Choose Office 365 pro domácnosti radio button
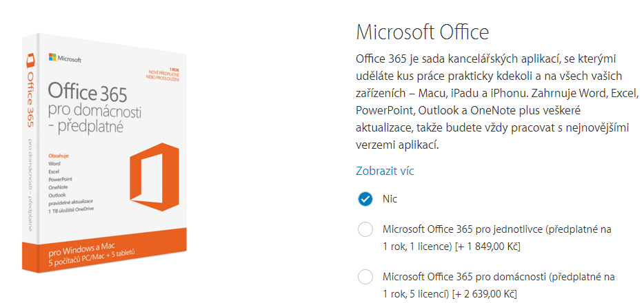This screenshot has height=303, width=644. (x=365, y=277)
